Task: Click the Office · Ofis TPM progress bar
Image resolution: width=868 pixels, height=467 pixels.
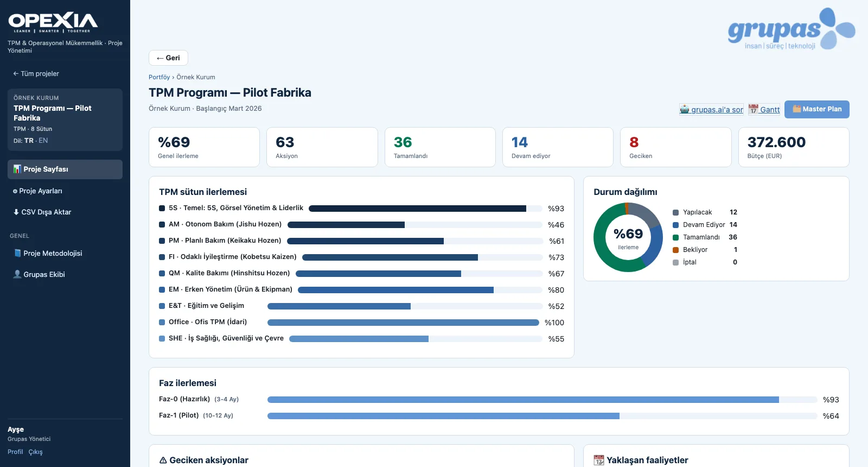Action: pos(403,323)
